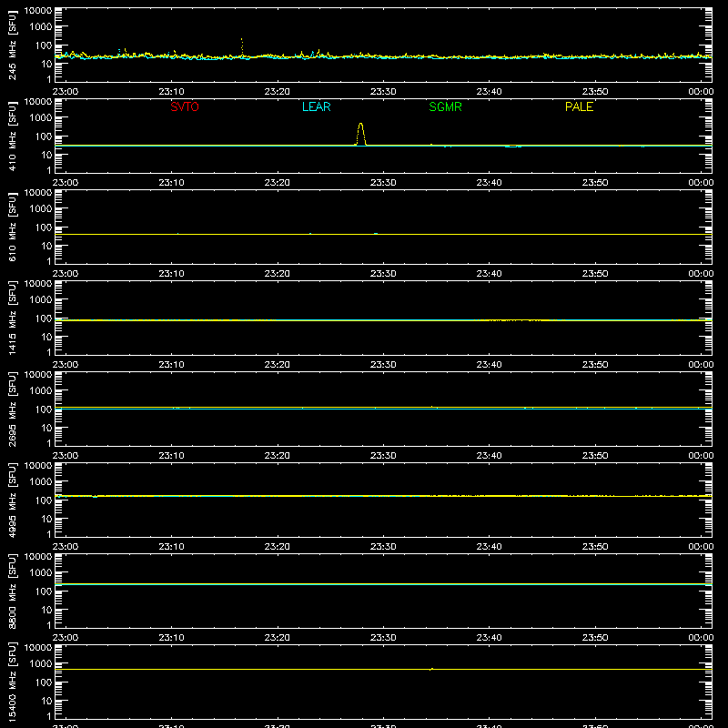Click the 245 MHz [SFU] axis label
This screenshot has width=728, height=728.
tap(12, 45)
